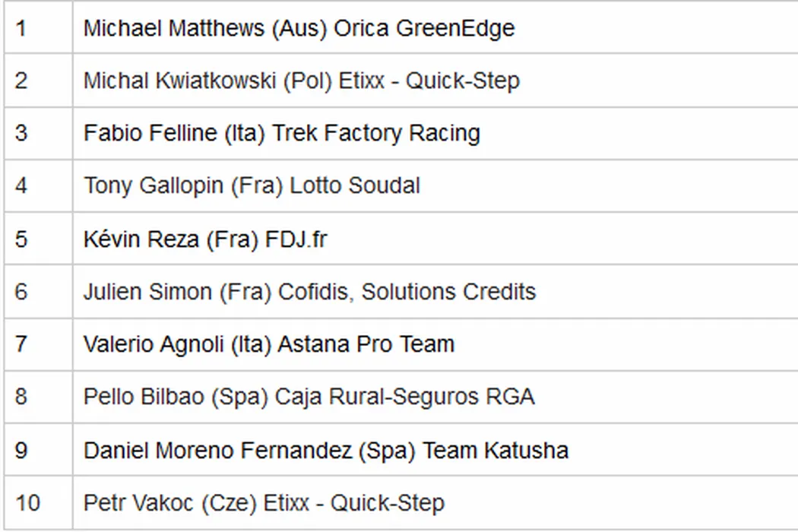Click Daniel Moreno Fernandez Team Katusha entry

point(325,450)
